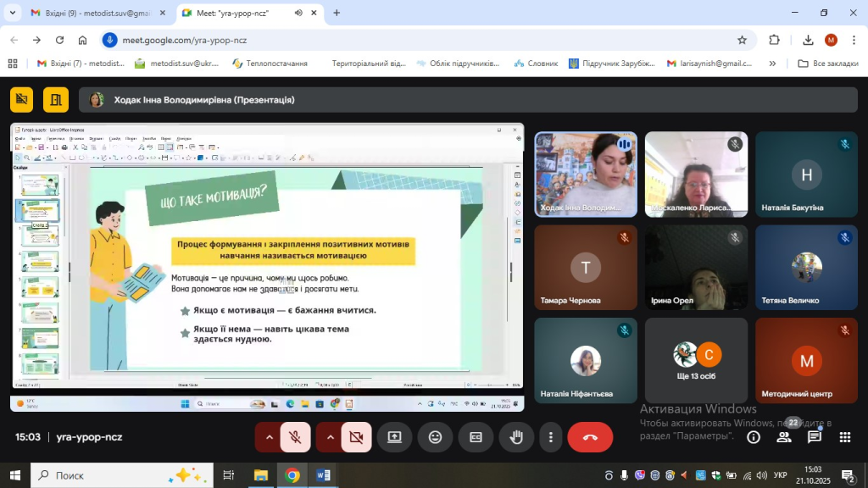Toggle closed captions button
The width and height of the screenshot is (868, 488).
(476, 437)
